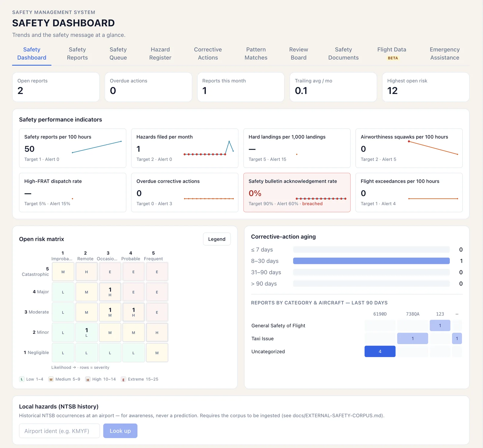This screenshot has height=448, width=483.
Task: Open the breached Safety bulletin acknowledgement rate card
Action: pyautogui.click(x=297, y=192)
